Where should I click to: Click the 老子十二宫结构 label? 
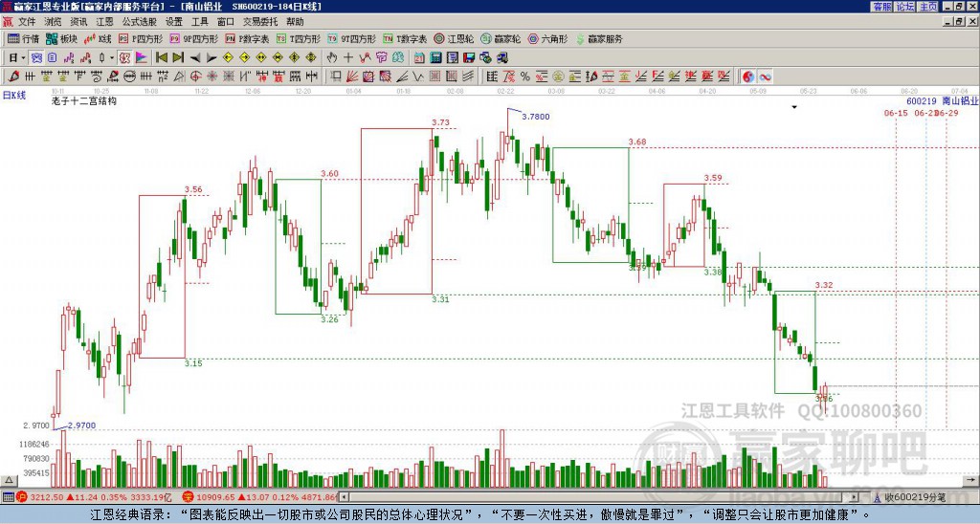point(84,101)
